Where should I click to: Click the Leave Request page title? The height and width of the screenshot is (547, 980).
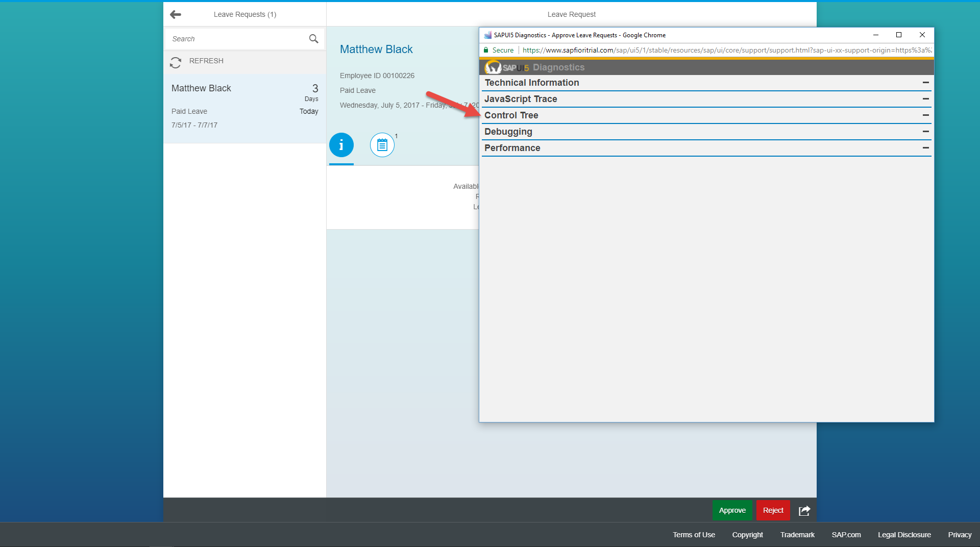click(572, 14)
